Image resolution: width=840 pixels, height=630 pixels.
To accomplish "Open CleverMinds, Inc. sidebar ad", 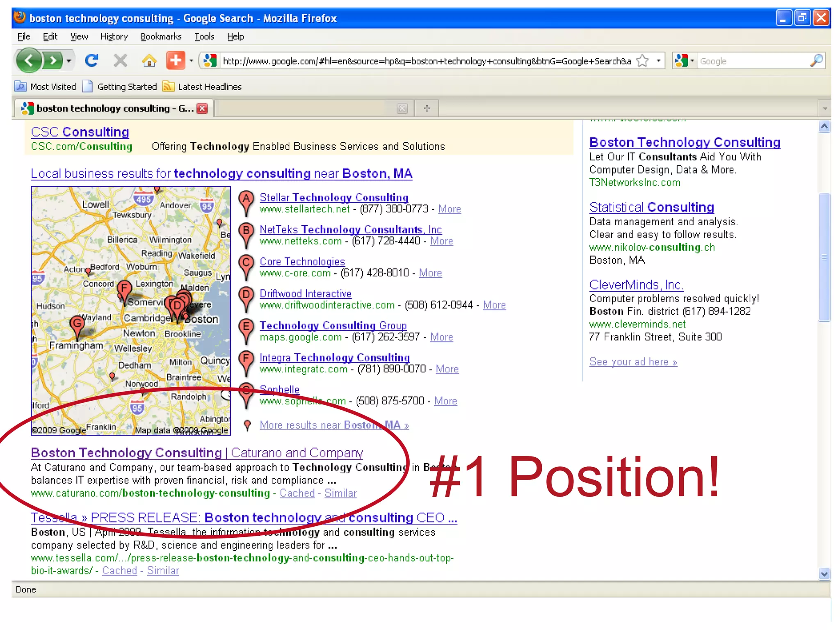I will pos(637,285).
